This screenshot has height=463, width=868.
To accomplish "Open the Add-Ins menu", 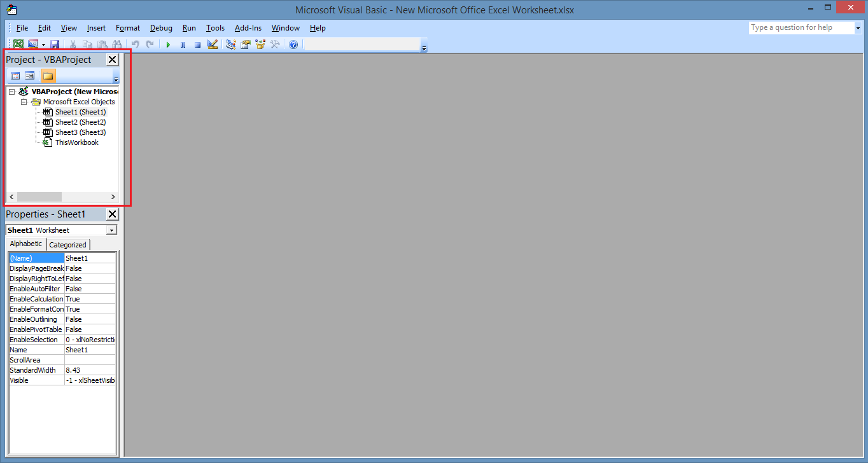I will [x=248, y=28].
